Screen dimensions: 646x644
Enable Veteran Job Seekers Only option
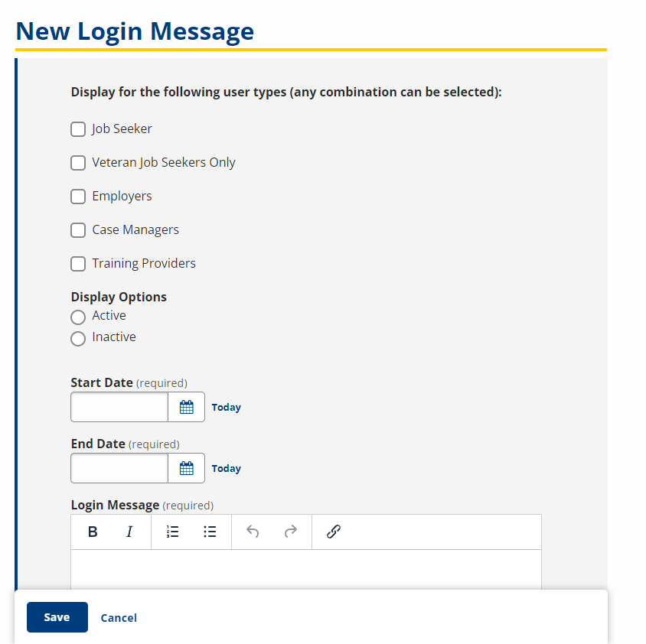point(78,163)
